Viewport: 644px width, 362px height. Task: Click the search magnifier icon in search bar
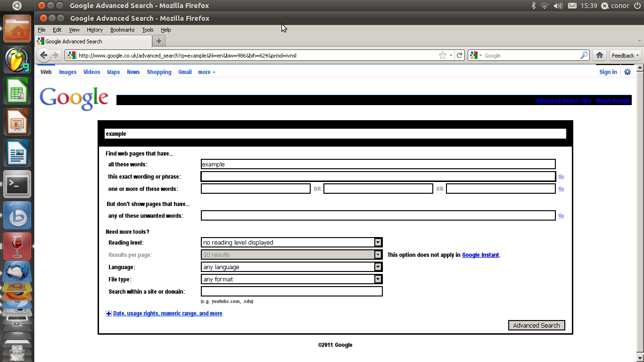click(x=584, y=55)
